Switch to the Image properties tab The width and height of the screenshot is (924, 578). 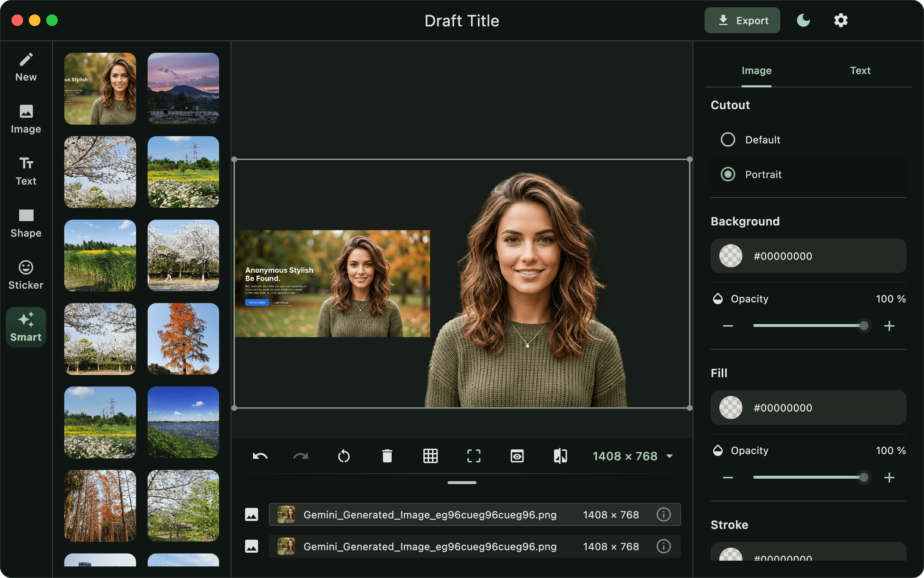tap(757, 71)
